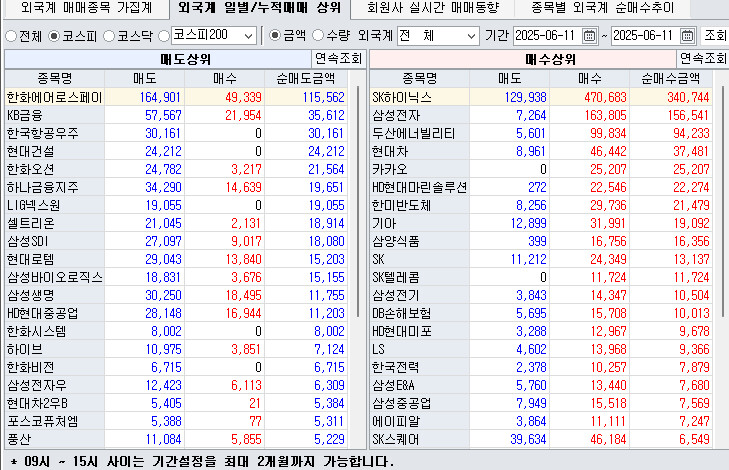
Task: Select 셀트리온 stock name
Action: (x=31, y=223)
